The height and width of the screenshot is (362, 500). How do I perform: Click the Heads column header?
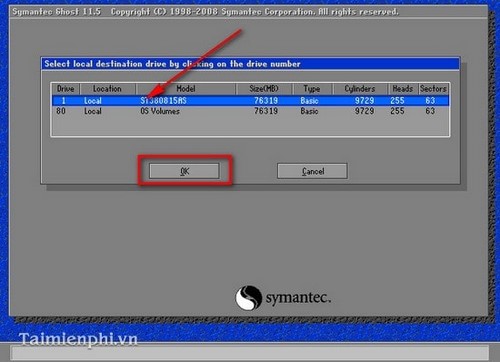[403, 89]
